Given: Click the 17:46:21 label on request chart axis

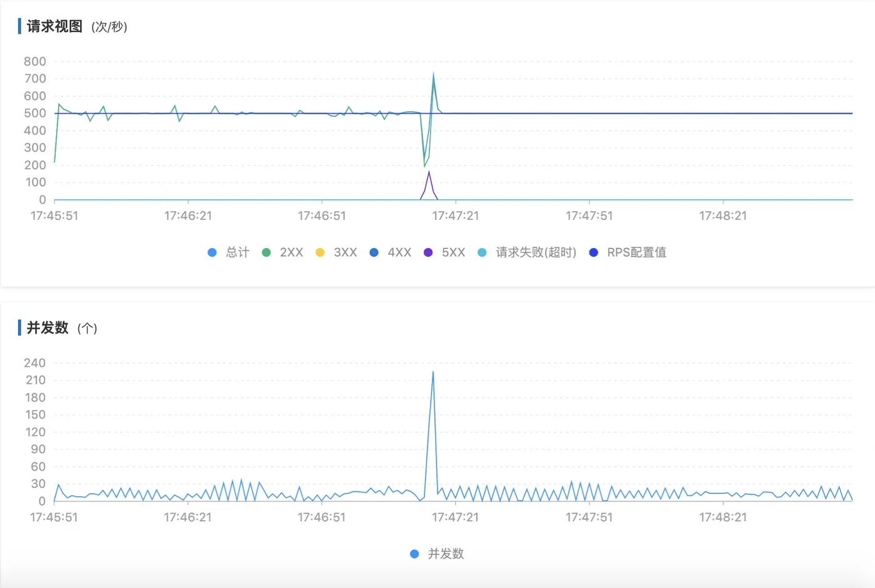Looking at the screenshot, I should click(x=188, y=216).
